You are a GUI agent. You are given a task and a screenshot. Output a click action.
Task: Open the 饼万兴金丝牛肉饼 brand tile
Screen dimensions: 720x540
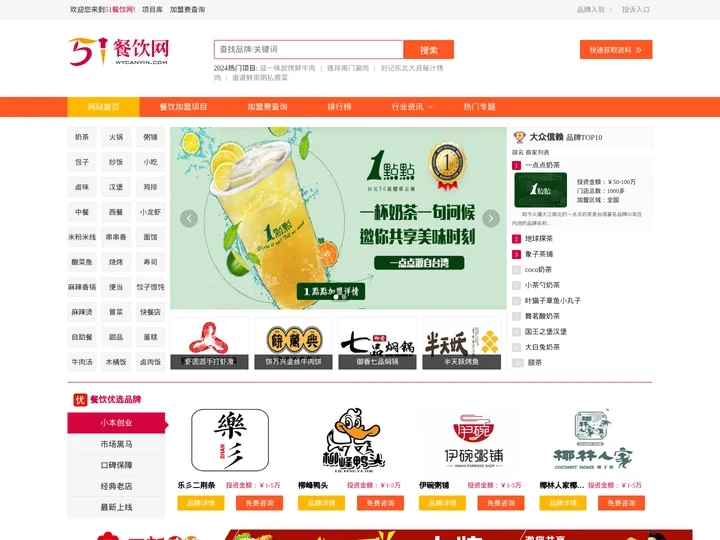[x=293, y=343]
